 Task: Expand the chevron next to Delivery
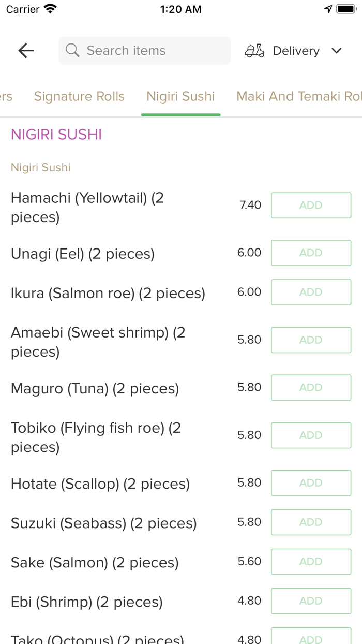coord(336,50)
